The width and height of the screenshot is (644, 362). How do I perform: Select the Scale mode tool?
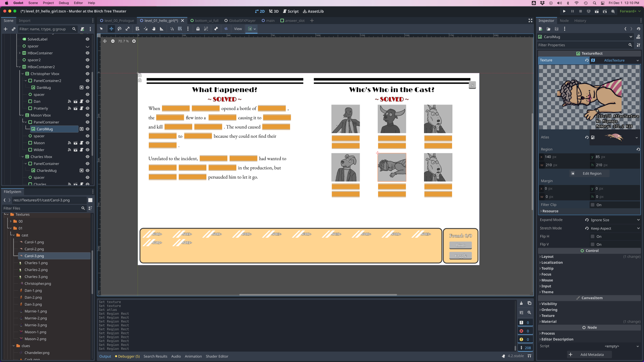coord(128,29)
